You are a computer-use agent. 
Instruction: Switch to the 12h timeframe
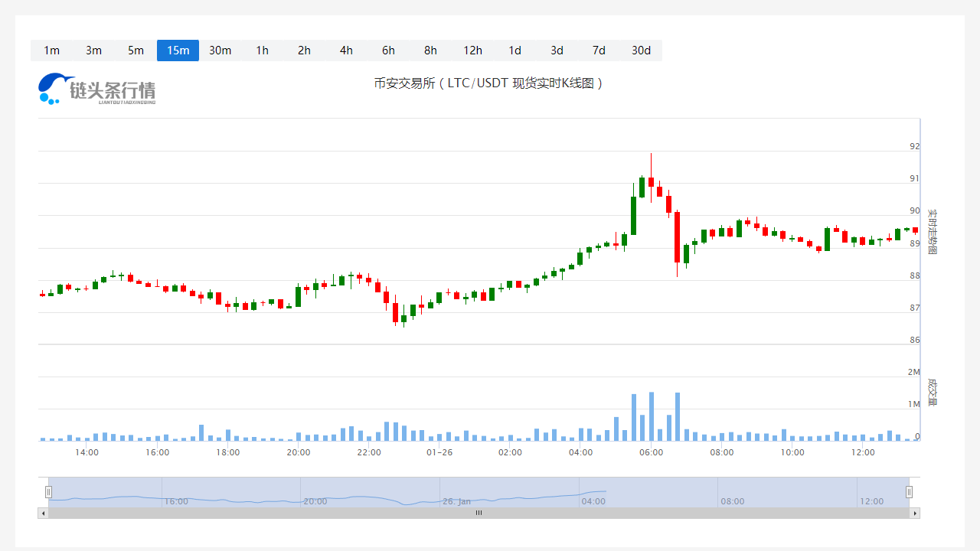click(472, 51)
